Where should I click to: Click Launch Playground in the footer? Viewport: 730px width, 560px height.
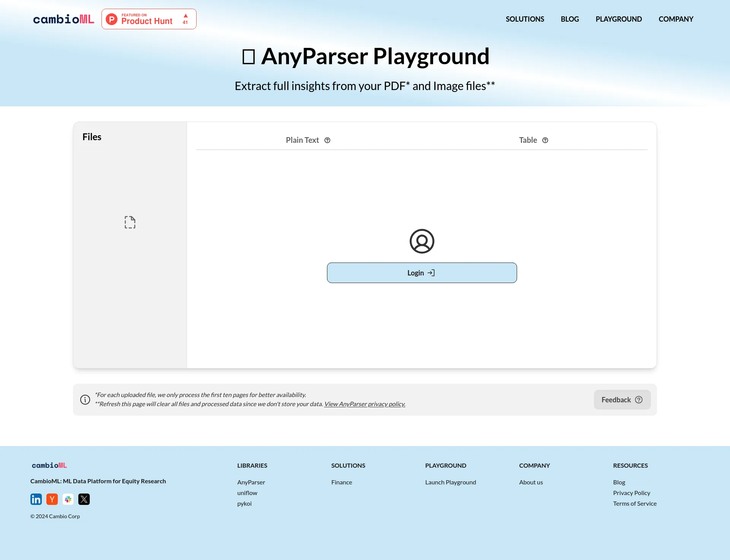pyautogui.click(x=451, y=482)
